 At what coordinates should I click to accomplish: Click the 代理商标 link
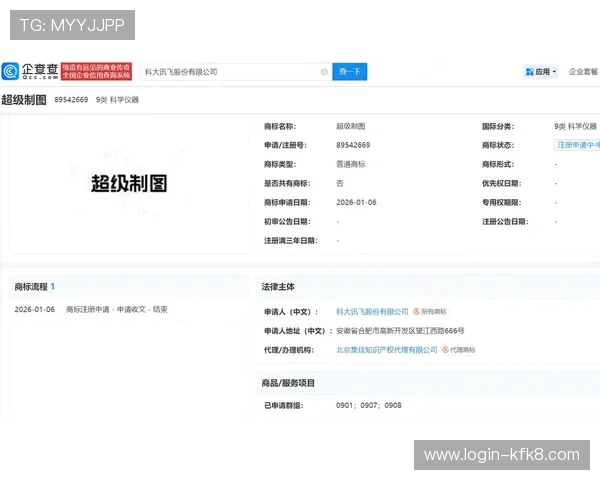(x=463, y=350)
